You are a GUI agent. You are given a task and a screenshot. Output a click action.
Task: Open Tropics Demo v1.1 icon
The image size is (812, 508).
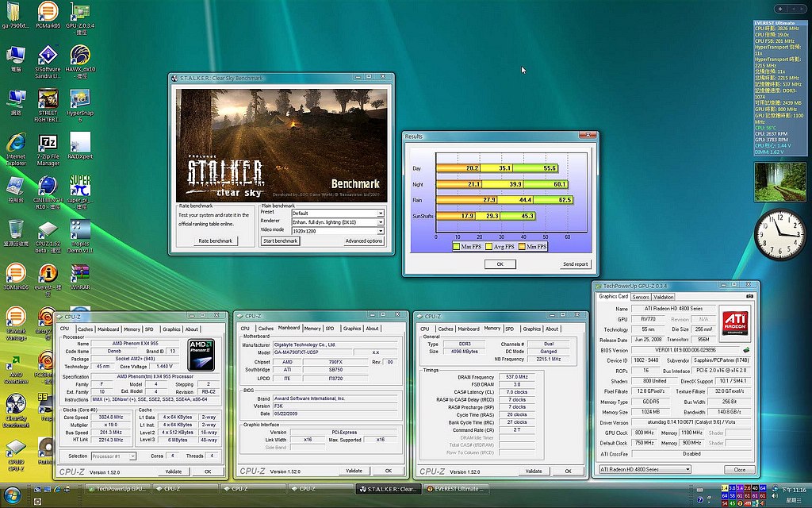(x=80, y=237)
